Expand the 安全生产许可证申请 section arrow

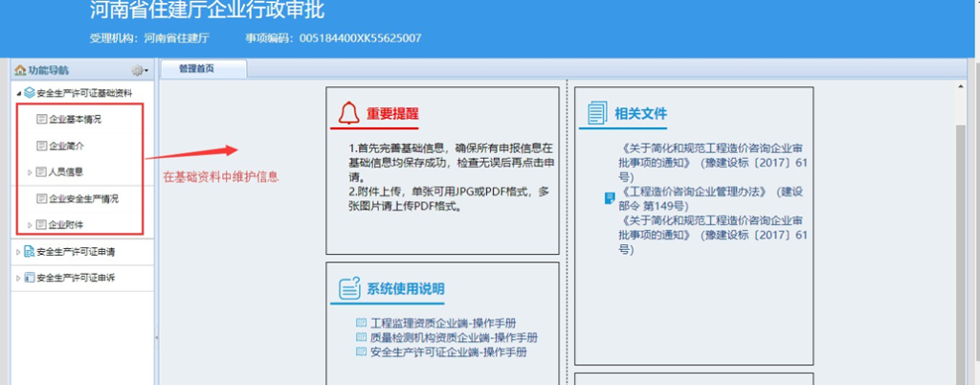tap(18, 253)
